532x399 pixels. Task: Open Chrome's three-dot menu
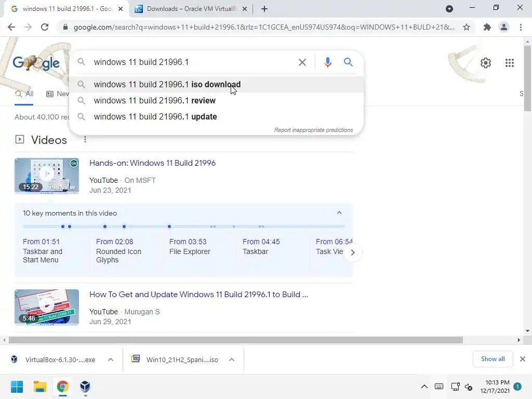coord(521,27)
